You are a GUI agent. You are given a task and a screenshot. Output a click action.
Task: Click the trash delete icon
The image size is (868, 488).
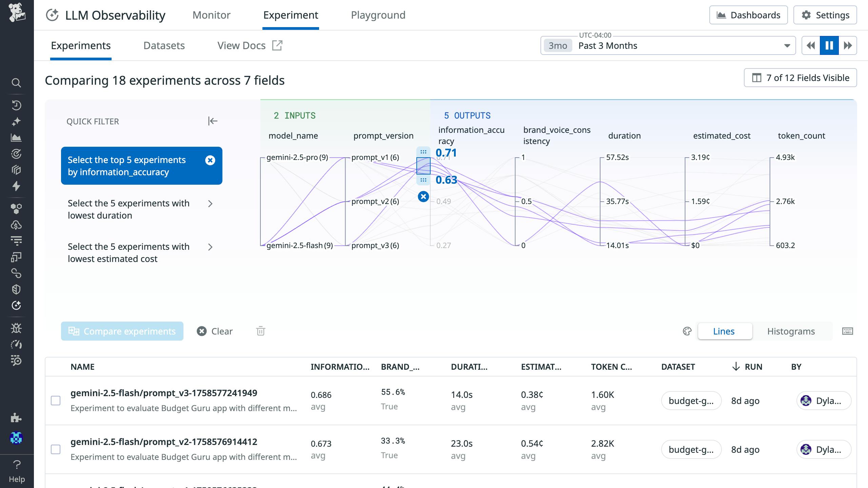coord(260,331)
